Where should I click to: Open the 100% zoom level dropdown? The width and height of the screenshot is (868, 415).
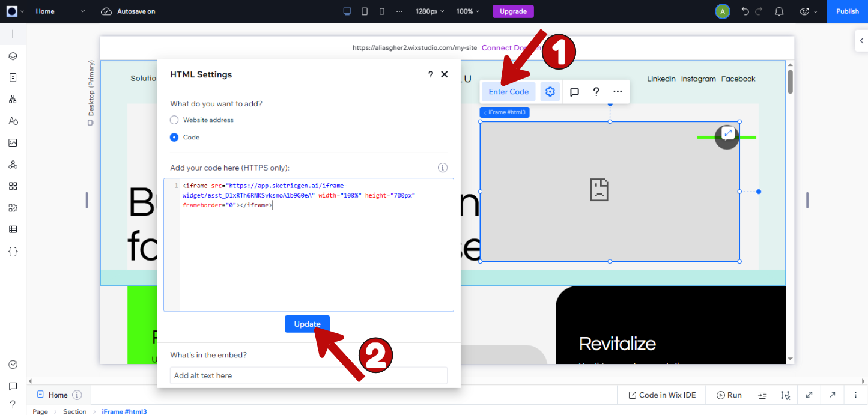[x=467, y=11]
